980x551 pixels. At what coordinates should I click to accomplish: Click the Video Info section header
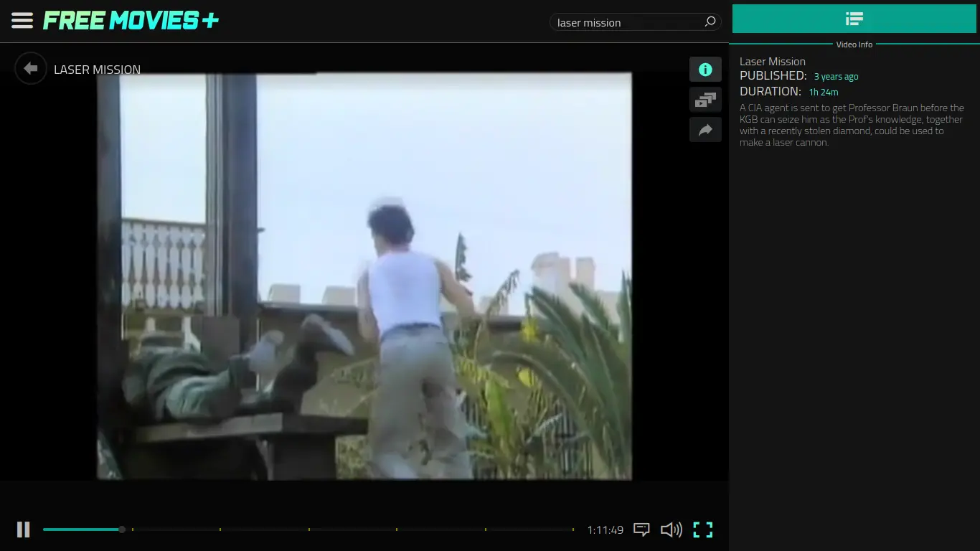(854, 44)
